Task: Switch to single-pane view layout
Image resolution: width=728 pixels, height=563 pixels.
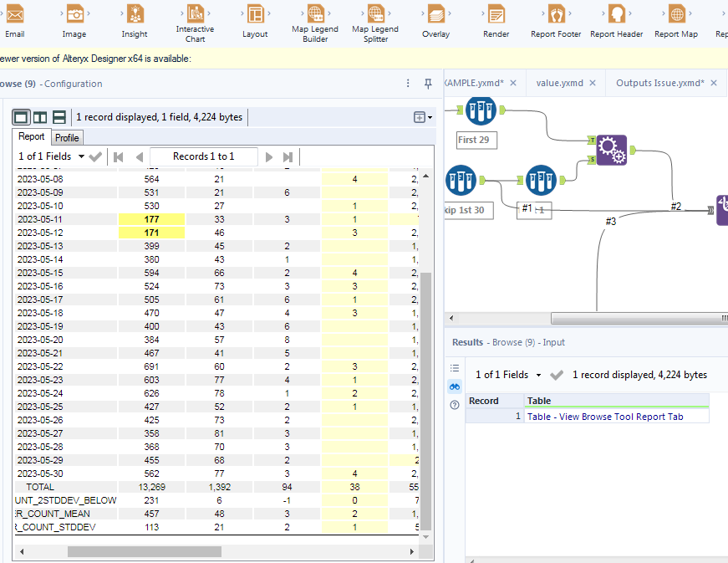Action: (x=21, y=118)
